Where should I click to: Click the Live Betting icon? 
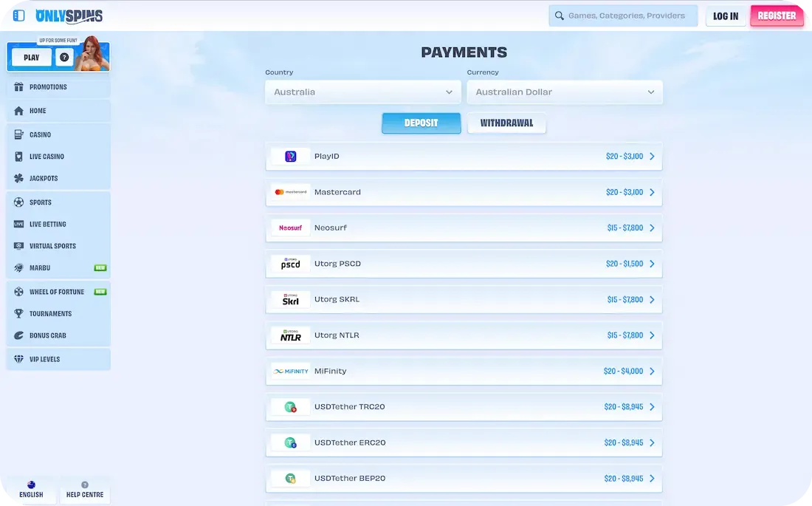pos(18,224)
